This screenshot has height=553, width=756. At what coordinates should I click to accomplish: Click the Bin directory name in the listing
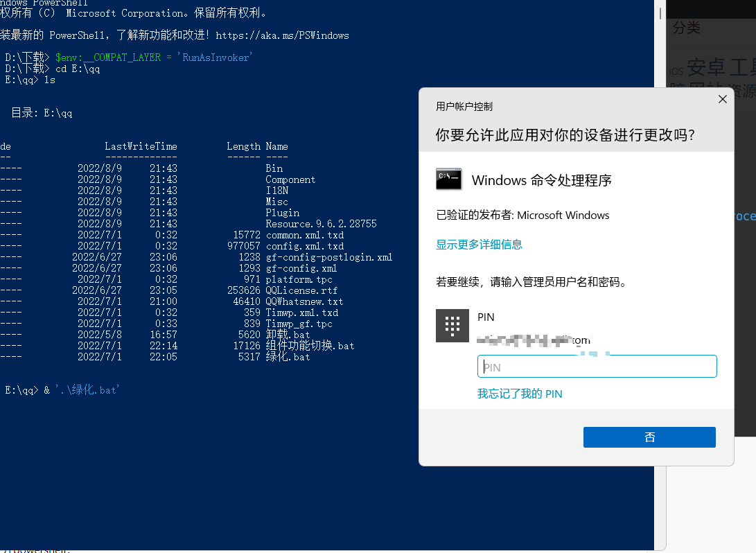click(x=274, y=168)
